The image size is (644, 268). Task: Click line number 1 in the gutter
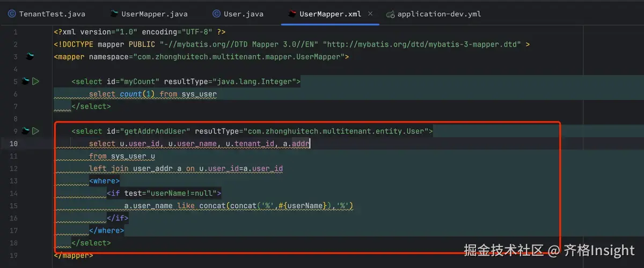(15, 32)
